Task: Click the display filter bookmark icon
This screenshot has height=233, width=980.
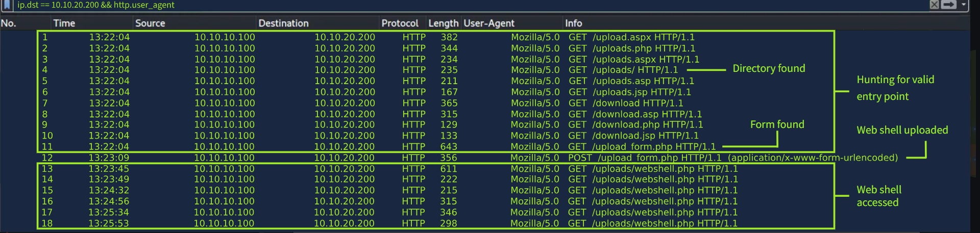Action: click(x=7, y=5)
